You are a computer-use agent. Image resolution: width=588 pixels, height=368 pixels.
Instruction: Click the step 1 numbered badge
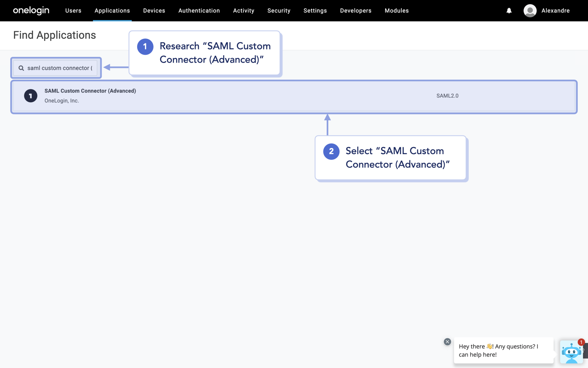tap(145, 47)
